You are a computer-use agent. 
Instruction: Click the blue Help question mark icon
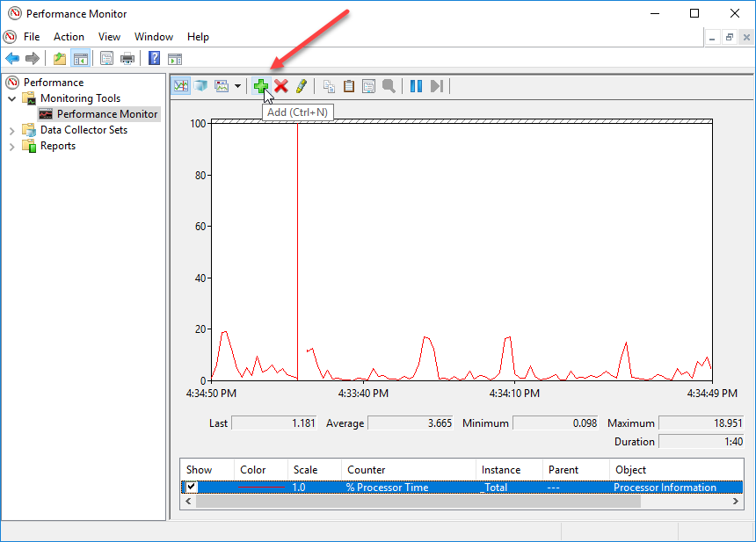coord(154,59)
